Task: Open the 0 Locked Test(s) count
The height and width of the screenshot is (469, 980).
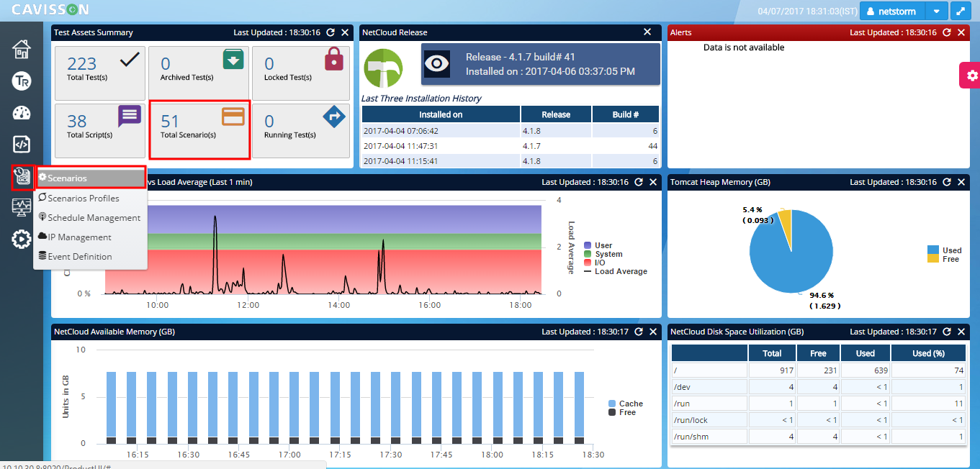Action: [x=269, y=64]
